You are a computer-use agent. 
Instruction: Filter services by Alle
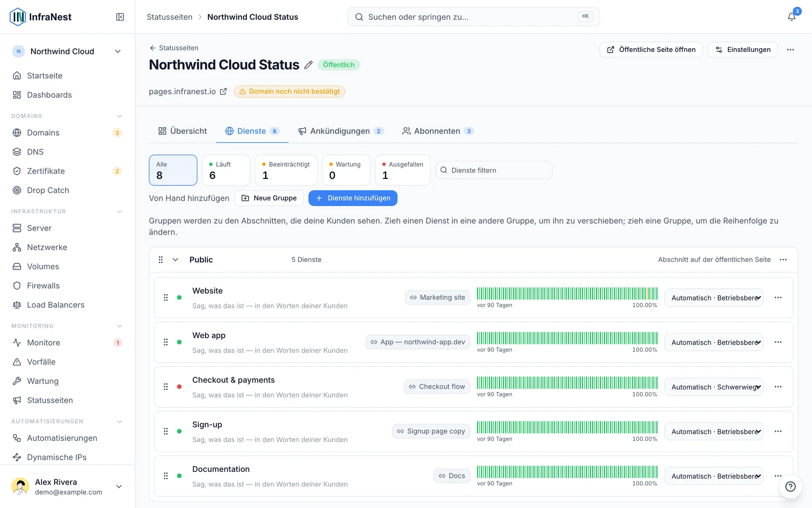point(173,170)
